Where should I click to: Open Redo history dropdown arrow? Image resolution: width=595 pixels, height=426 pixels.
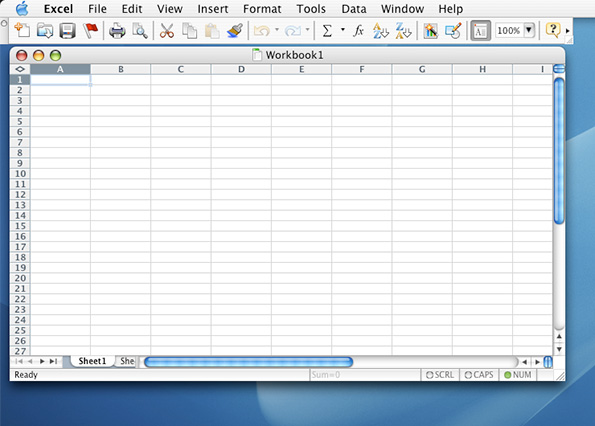pos(307,30)
